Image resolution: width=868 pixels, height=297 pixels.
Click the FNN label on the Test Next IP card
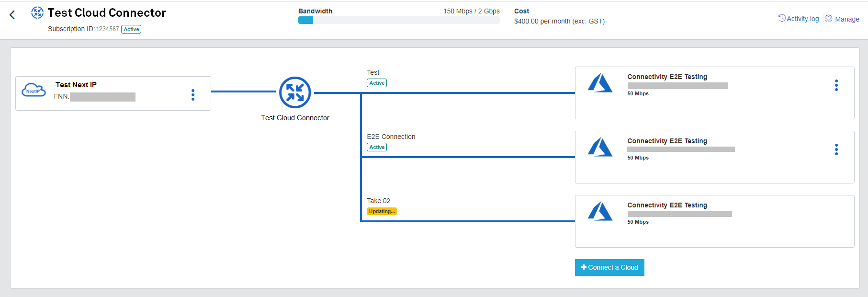61,96
